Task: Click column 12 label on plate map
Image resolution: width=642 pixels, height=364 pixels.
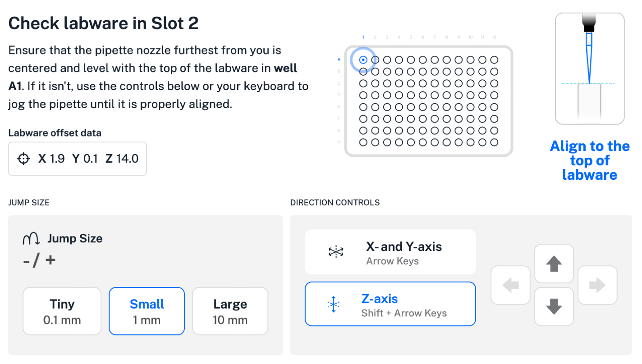Action: (x=494, y=37)
